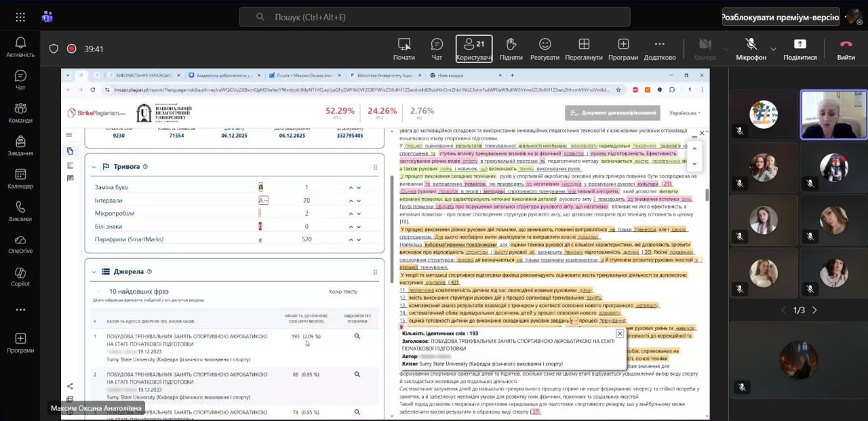Viewport: 868px width, 421px height.
Task: Expand the More (Додатково) options menu
Action: (659, 45)
